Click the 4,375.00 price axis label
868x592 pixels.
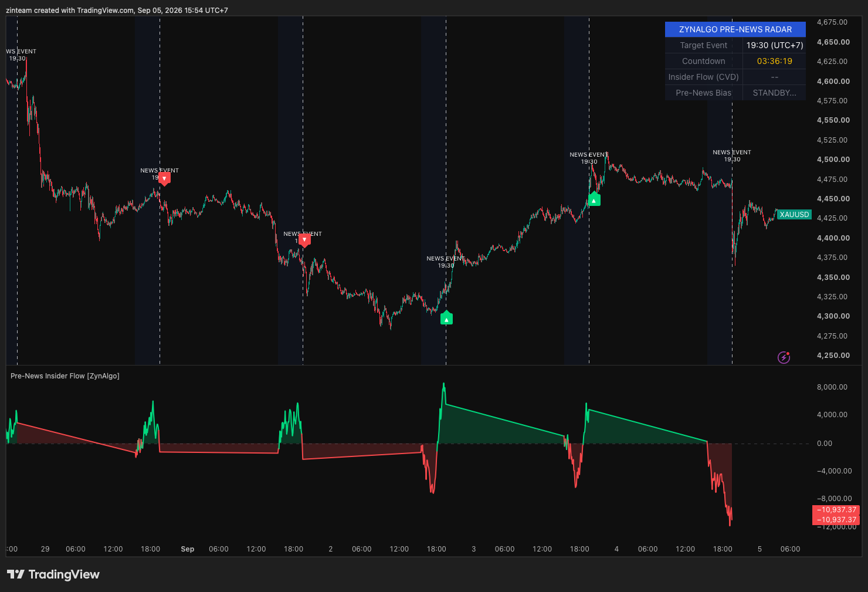[833, 258]
